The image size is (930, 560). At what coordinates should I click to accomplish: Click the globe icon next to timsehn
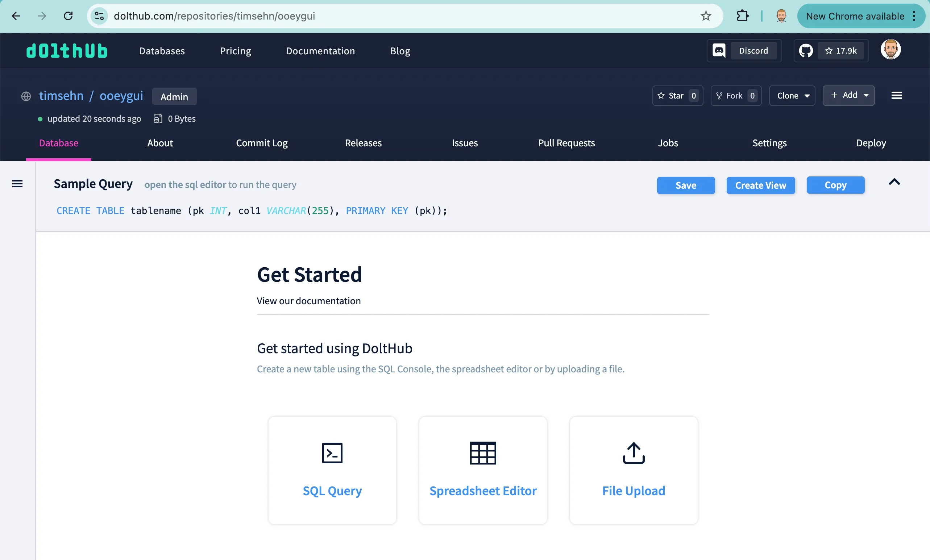pyautogui.click(x=26, y=96)
